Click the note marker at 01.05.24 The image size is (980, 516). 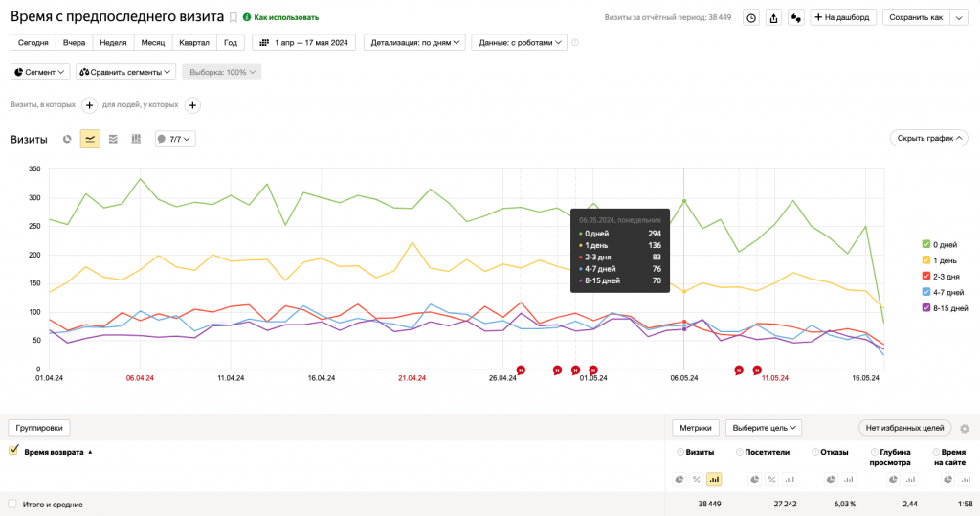tap(593, 370)
